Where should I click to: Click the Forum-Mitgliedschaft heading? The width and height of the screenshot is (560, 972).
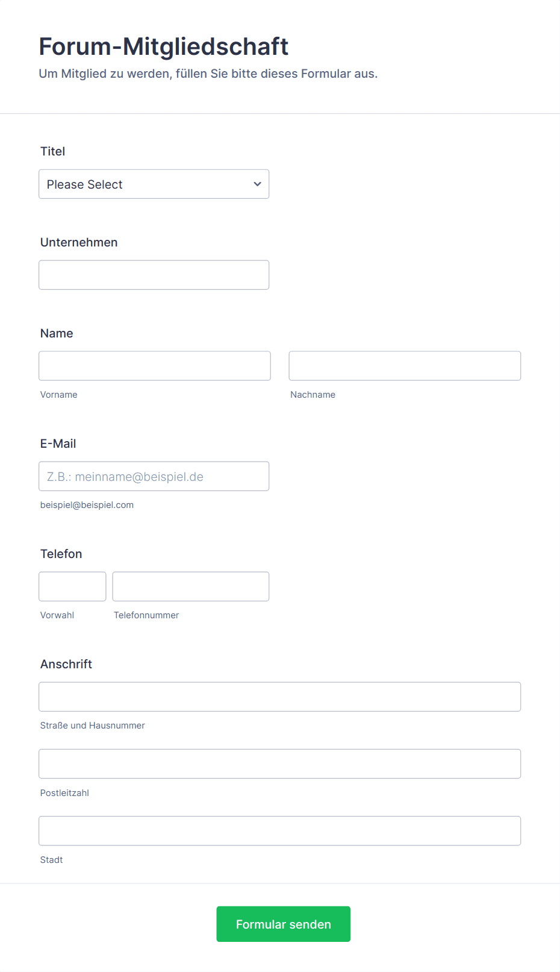coord(164,46)
